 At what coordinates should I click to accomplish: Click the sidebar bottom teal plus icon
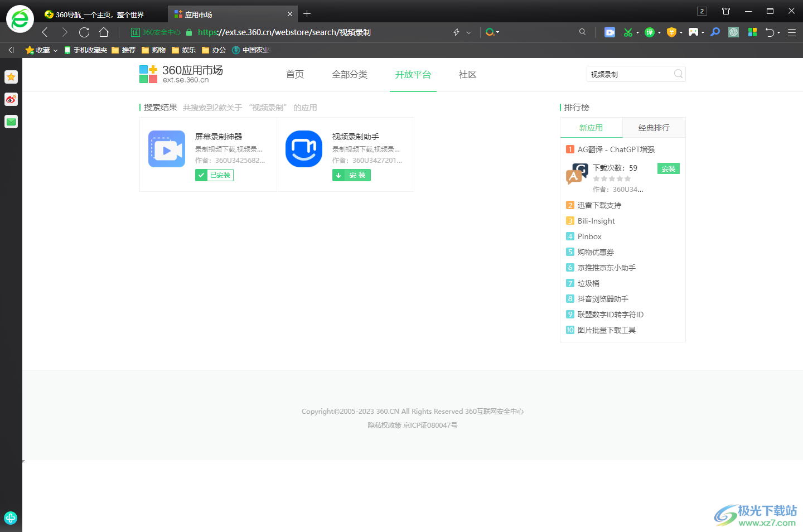11,518
